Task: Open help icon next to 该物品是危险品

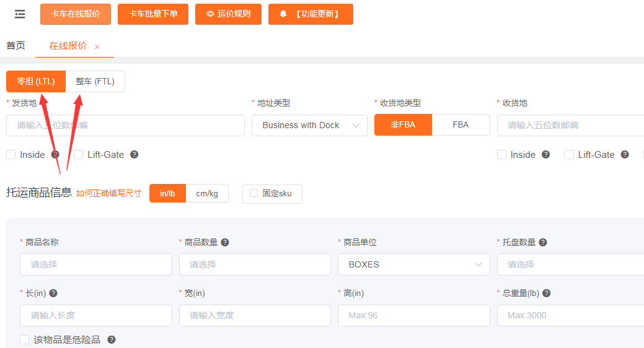Action: tap(112, 340)
